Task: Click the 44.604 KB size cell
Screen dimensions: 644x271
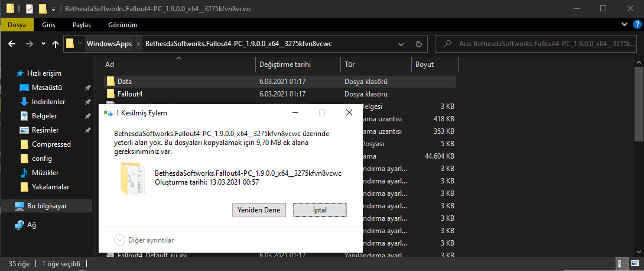Action: 439,156
